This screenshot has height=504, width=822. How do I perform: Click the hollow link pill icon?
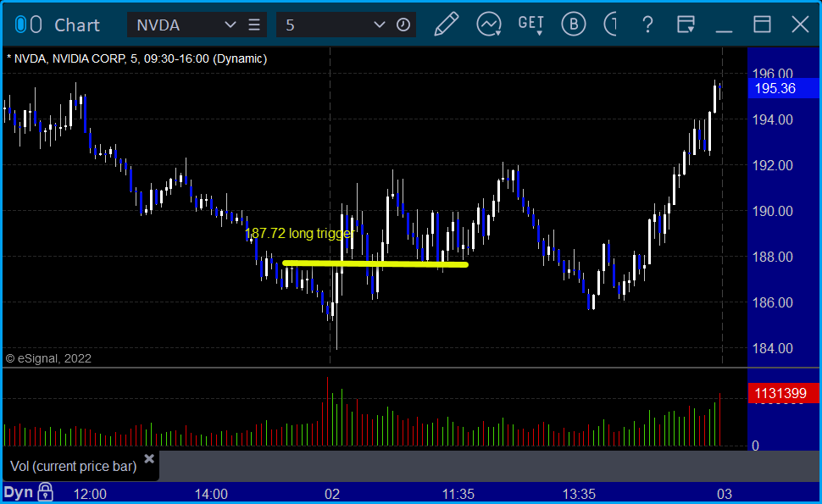pos(36,25)
